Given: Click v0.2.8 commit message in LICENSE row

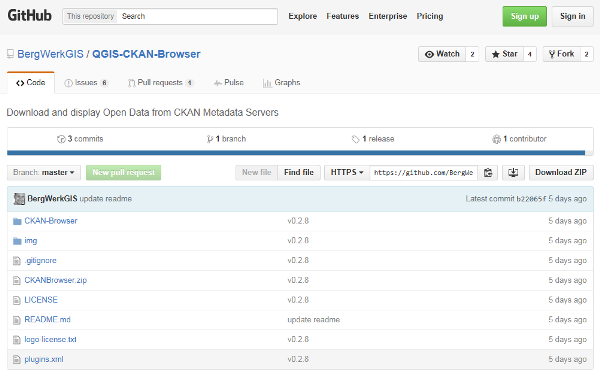Looking at the screenshot, I should pos(298,300).
